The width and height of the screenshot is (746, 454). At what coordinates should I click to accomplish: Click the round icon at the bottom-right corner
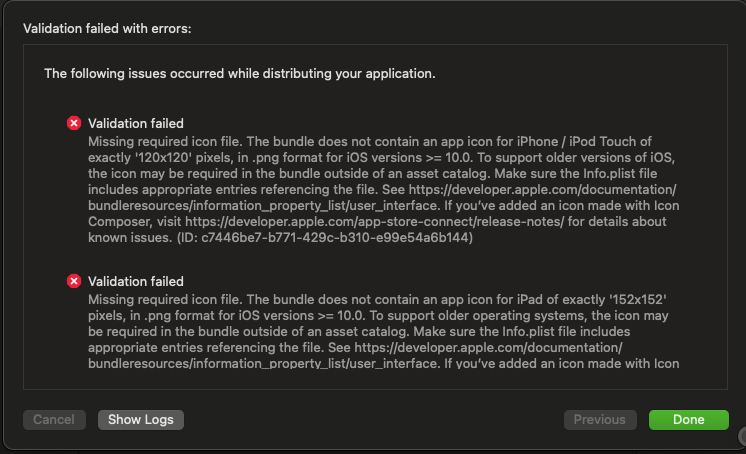pyautogui.click(x=741, y=435)
